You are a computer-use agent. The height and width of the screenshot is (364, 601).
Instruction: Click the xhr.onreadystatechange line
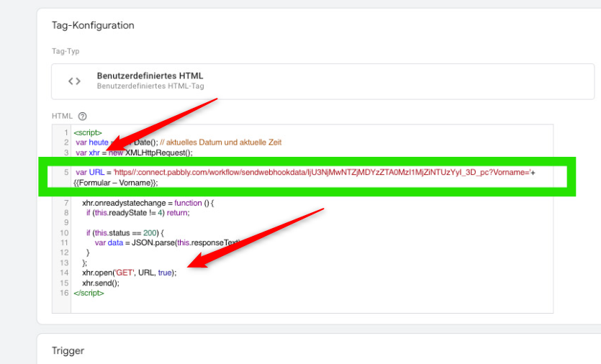pyautogui.click(x=148, y=203)
